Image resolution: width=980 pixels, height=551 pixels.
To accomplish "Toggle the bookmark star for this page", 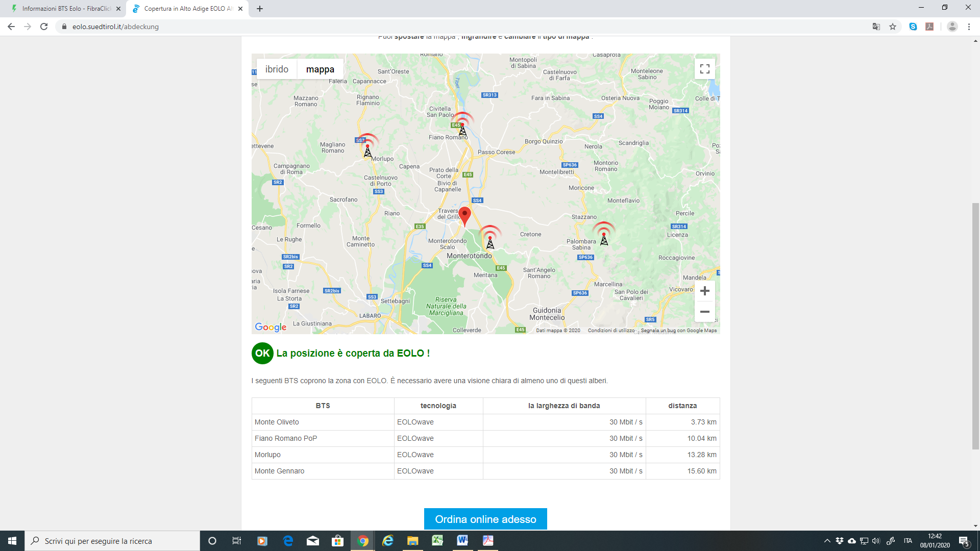I will (893, 27).
